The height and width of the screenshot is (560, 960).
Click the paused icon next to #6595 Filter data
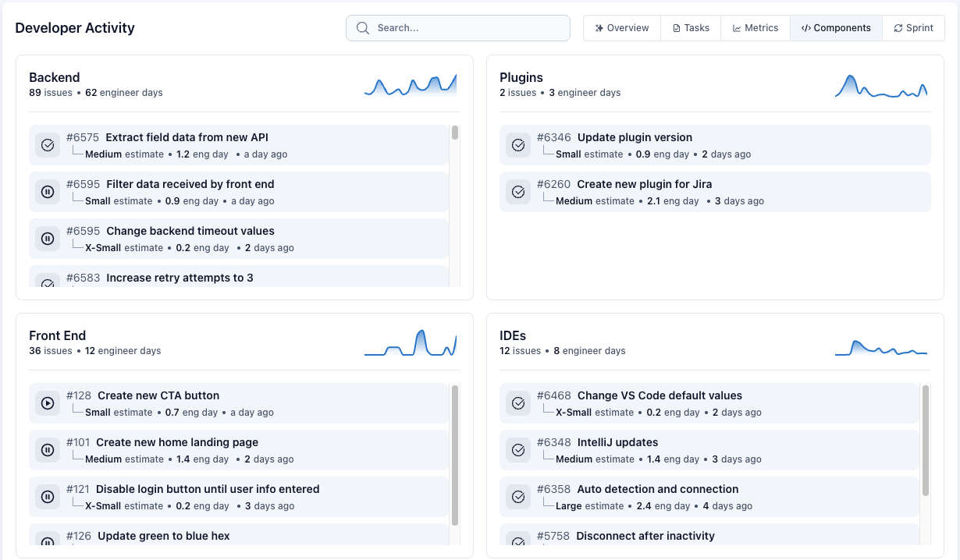(x=48, y=191)
